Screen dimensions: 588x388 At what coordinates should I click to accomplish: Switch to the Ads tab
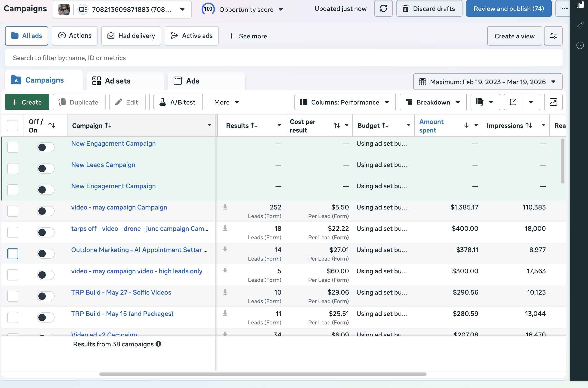(193, 81)
